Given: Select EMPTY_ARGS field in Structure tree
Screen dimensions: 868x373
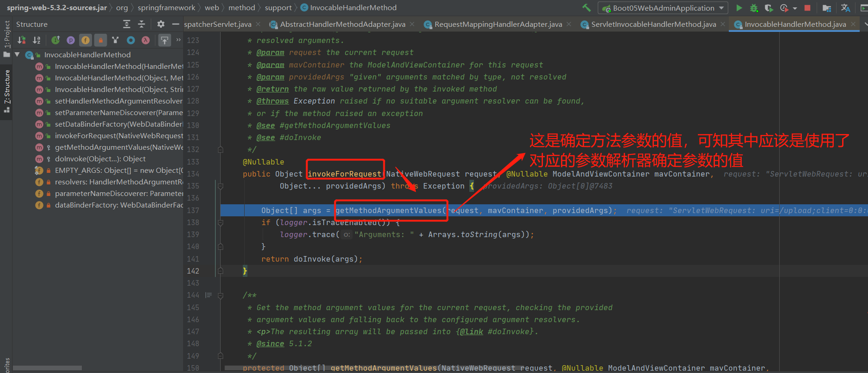Looking at the screenshot, I should pos(110,170).
